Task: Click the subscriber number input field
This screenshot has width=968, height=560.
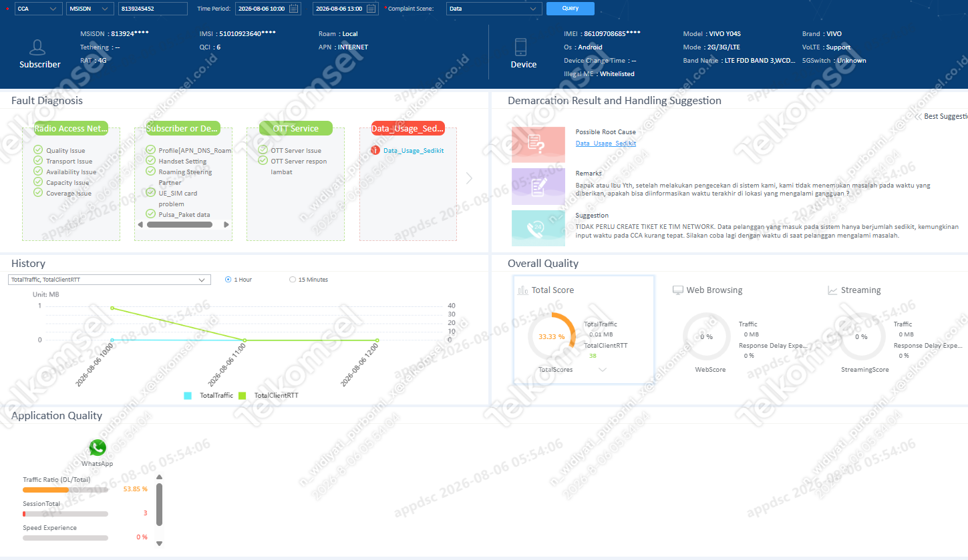Action: pyautogui.click(x=153, y=9)
